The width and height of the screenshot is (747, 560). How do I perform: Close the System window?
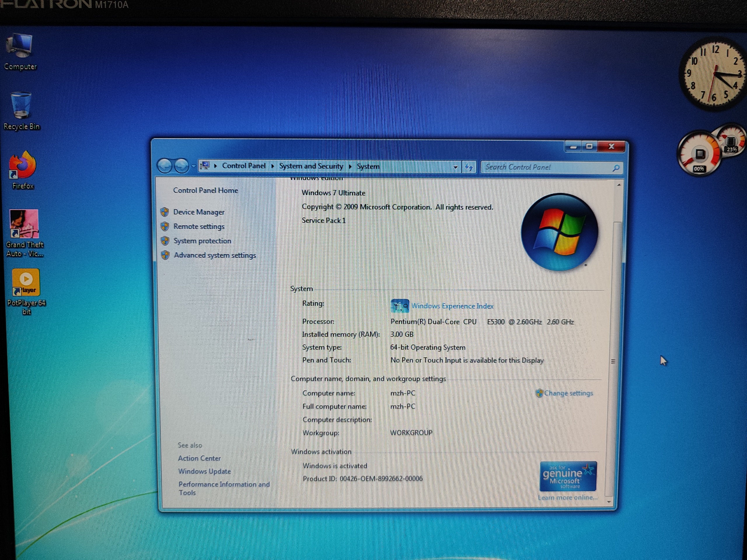(x=611, y=146)
